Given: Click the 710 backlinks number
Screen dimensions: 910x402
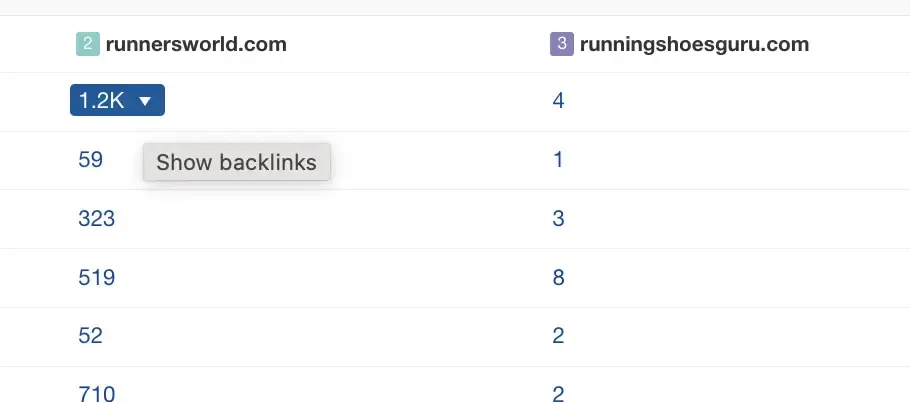Looking at the screenshot, I should pyautogui.click(x=96, y=395).
